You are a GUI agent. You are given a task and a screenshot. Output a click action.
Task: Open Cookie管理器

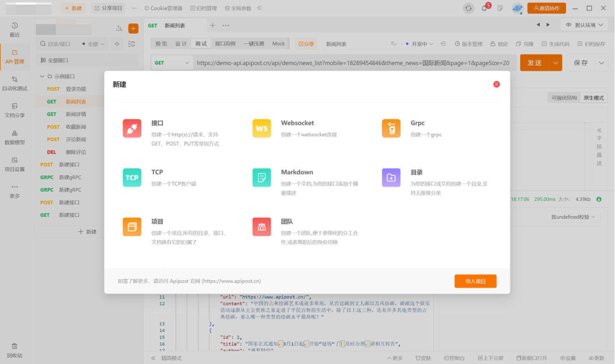163,8
